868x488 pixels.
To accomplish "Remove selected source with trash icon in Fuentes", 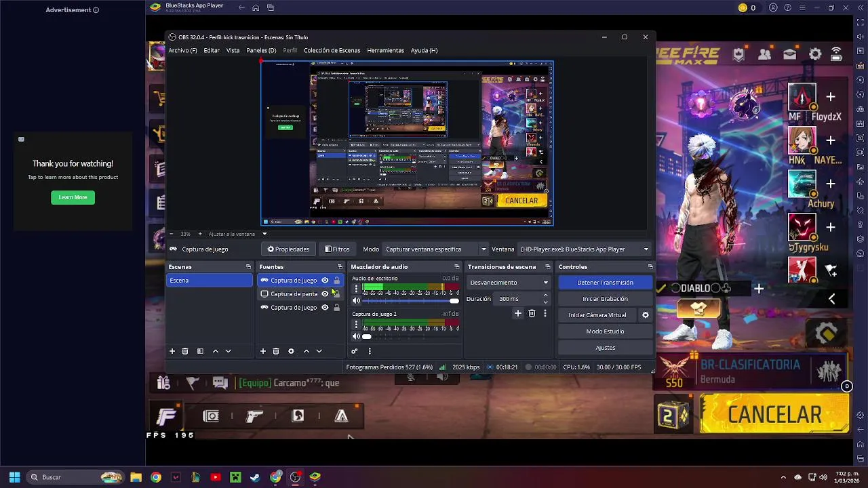I will (276, 351).
